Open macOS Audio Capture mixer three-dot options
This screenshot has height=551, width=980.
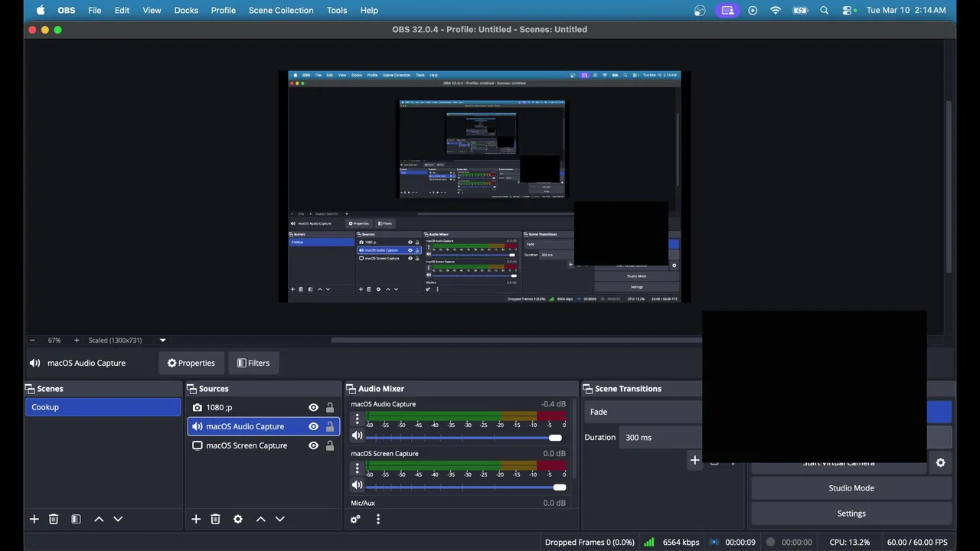click(357, 419)
